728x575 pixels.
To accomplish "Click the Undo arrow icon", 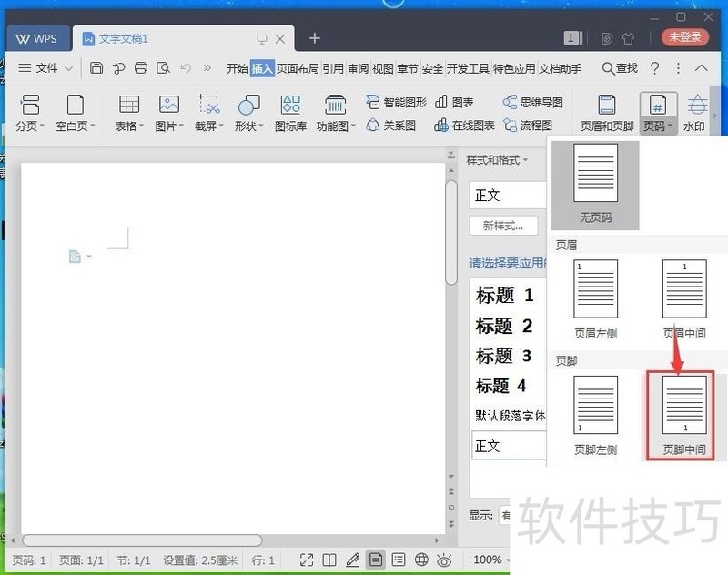I will click(x=186, y=68).
